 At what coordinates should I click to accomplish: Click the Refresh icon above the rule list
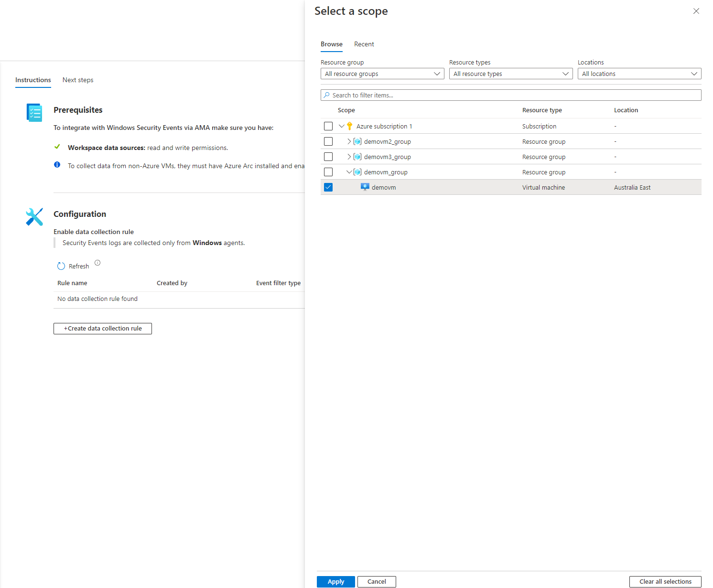click(x=61, y=266)
